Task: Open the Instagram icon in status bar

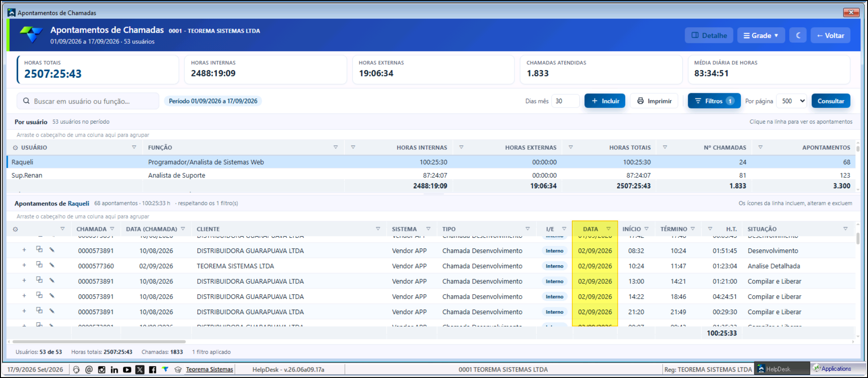Action: pos(101,369)
